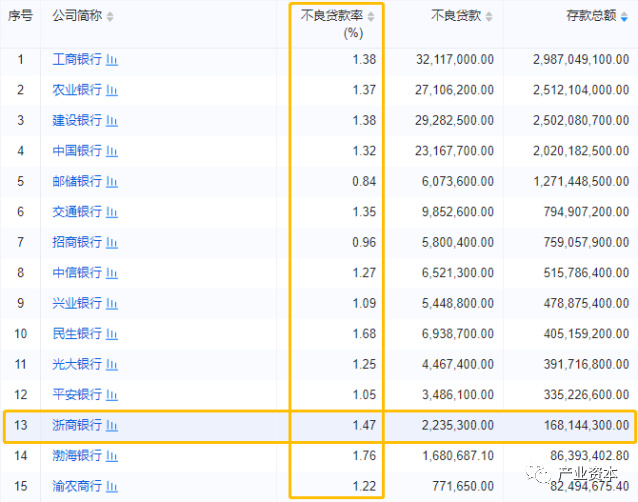Select bad loan value 9,852,600.00
Screen dimensions: 638x502
pos(458,212)
